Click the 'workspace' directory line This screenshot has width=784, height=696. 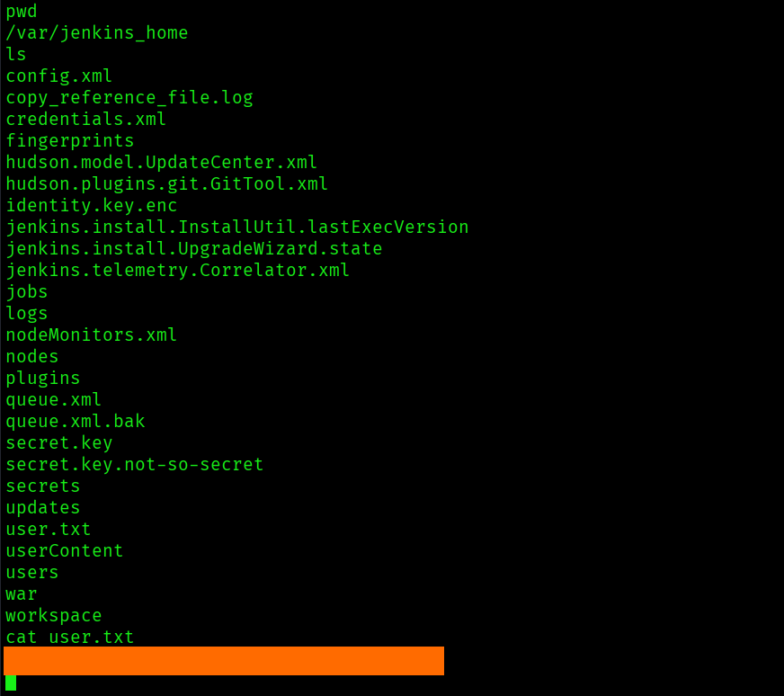(x=54, y=616)
